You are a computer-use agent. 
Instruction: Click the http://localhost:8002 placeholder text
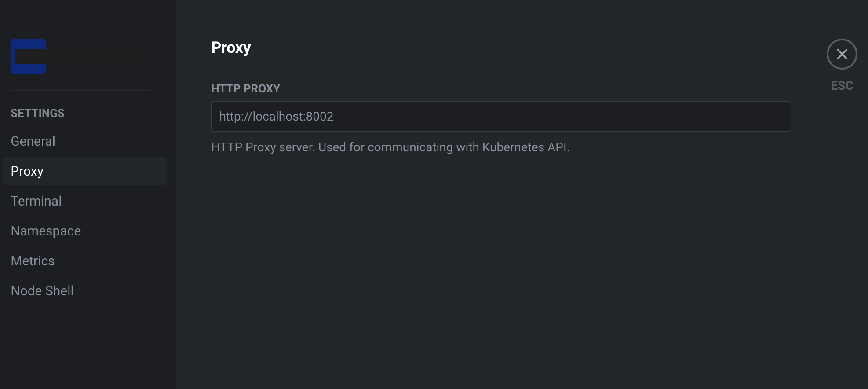pos(276,117)
